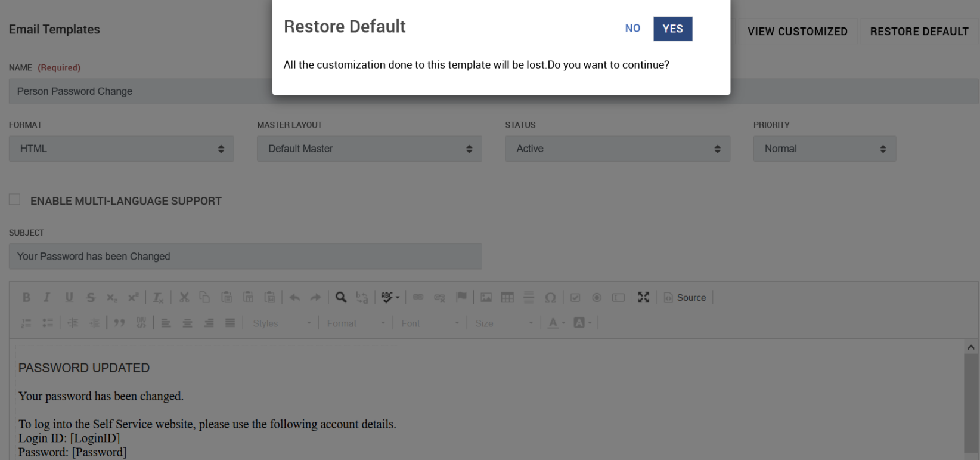Enable multi-language support checkbox
This screenshot has height=460, width=980.
pyautogui.click(x=15, y=200)
